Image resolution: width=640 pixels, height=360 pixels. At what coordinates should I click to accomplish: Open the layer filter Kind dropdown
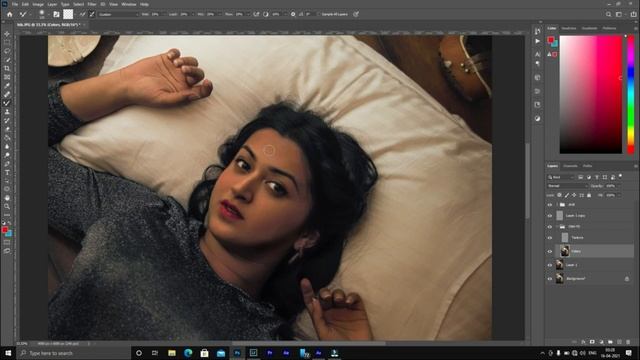click(x=560, y=177)
